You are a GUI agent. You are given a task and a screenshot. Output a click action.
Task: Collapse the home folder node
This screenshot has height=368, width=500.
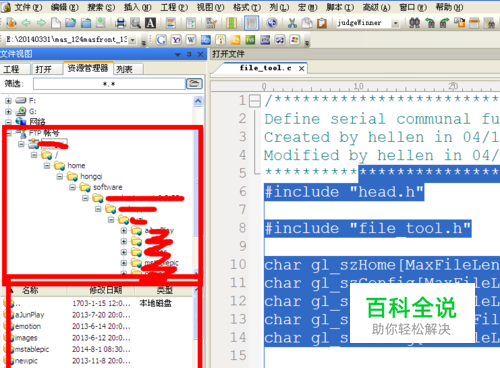click(x=47, y=165)
